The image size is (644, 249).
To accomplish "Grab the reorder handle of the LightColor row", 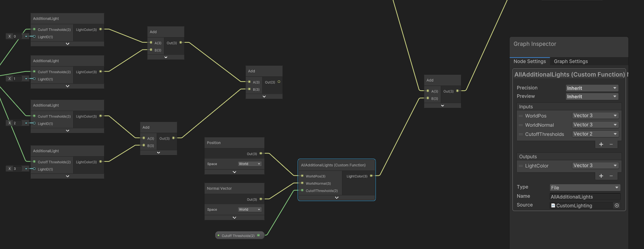I will tap(521, 166).
